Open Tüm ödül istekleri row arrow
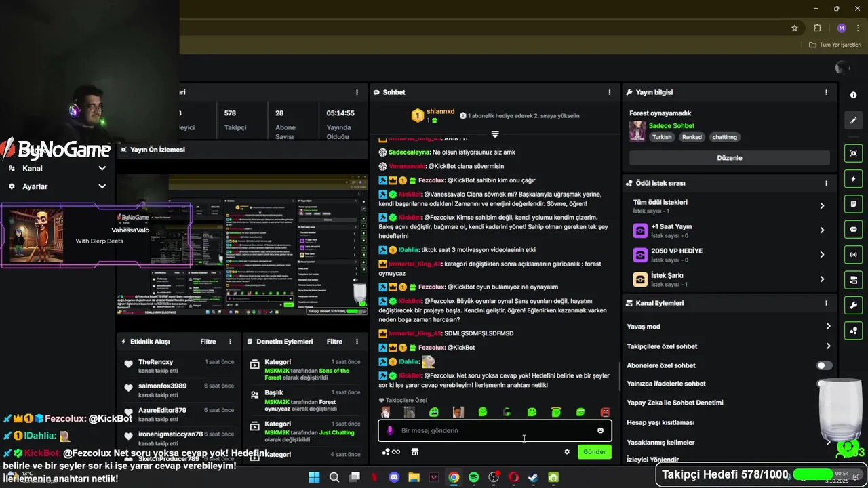The width and height of the screenshot is (868, 488). [x=822, y=205]
